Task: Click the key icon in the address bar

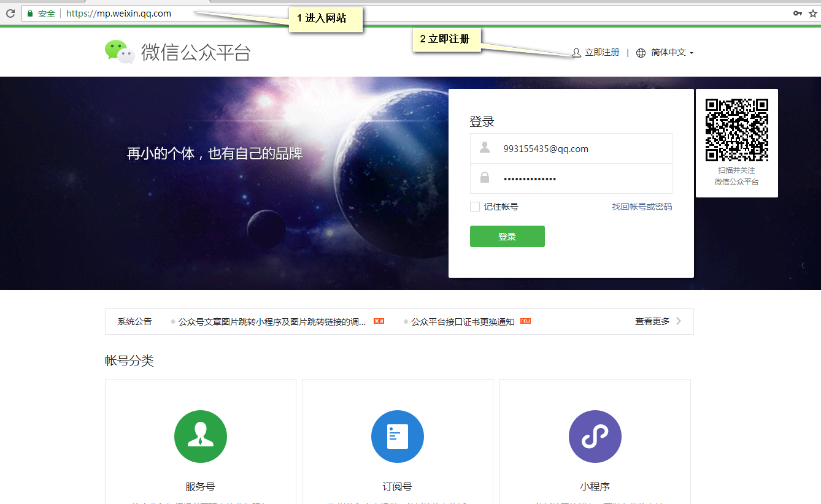Action: pos(798,13)
